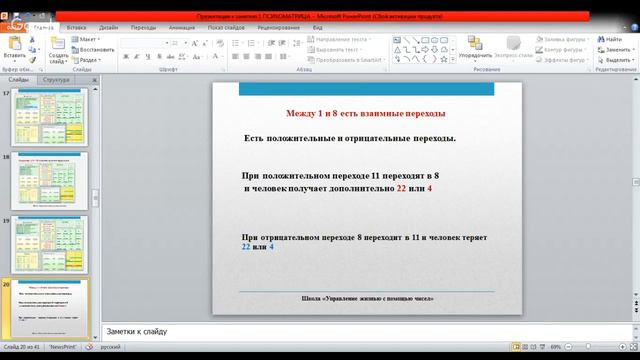This screenshot has height=360, width=640.
Task: Open the Replace (Заменить) dropdown
Action: pos(616,50)
